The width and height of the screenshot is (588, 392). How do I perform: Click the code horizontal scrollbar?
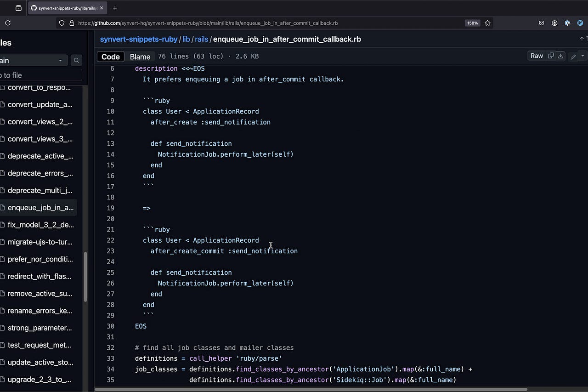click(x=311, y=389)
